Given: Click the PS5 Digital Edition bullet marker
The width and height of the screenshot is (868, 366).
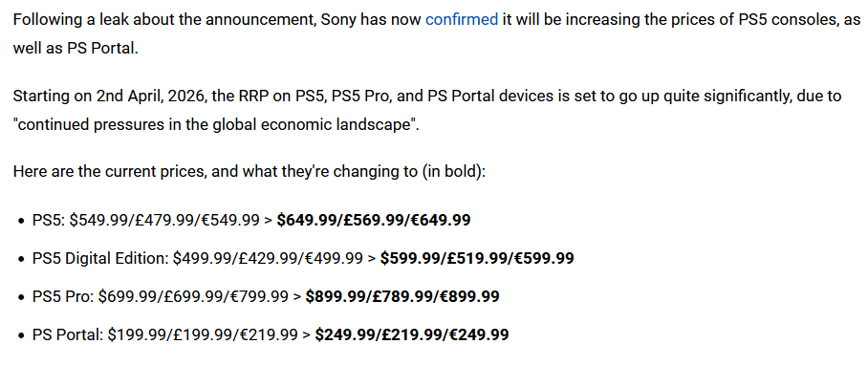Looking at the screenshot, I should (x=21, y=260).
